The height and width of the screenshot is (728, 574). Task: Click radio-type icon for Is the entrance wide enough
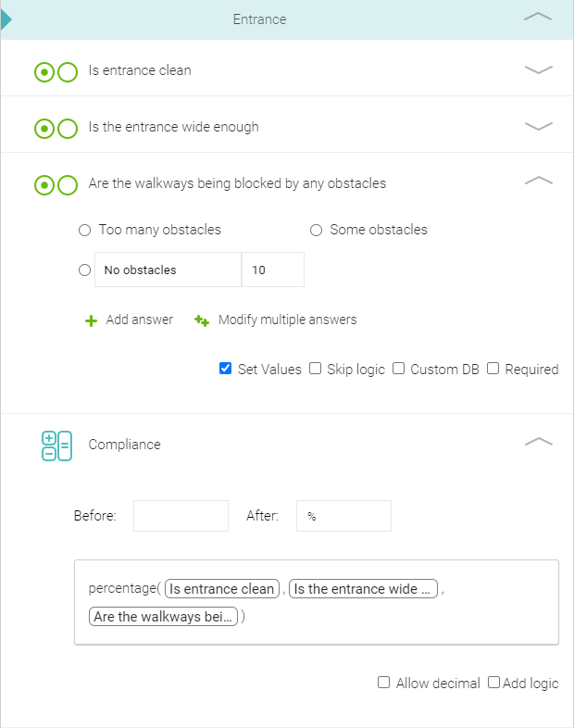(56, 129)
